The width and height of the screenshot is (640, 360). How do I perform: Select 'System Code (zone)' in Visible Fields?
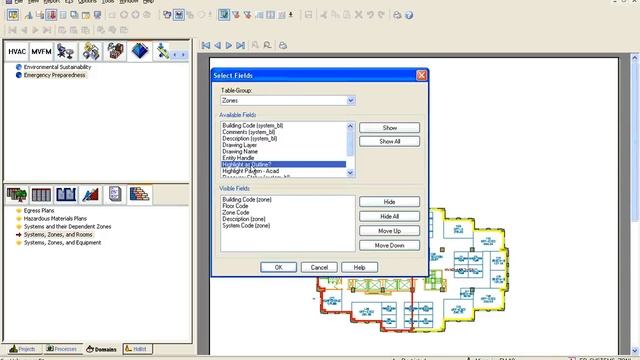tap(246, 226)
